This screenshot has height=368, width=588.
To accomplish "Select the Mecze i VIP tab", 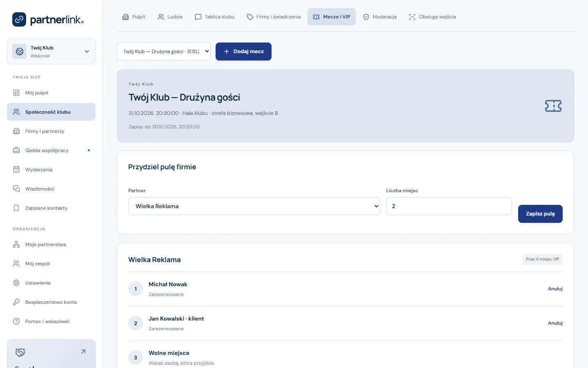I will 332,17.
